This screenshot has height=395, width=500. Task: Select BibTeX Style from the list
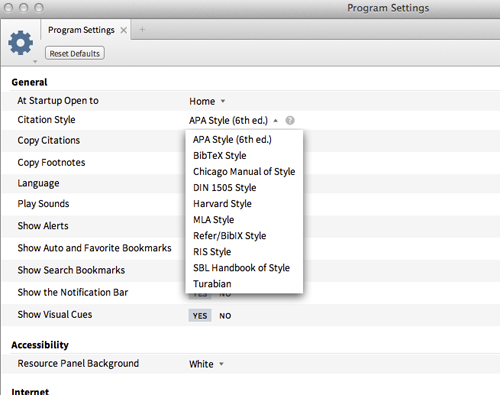(220, 155)
